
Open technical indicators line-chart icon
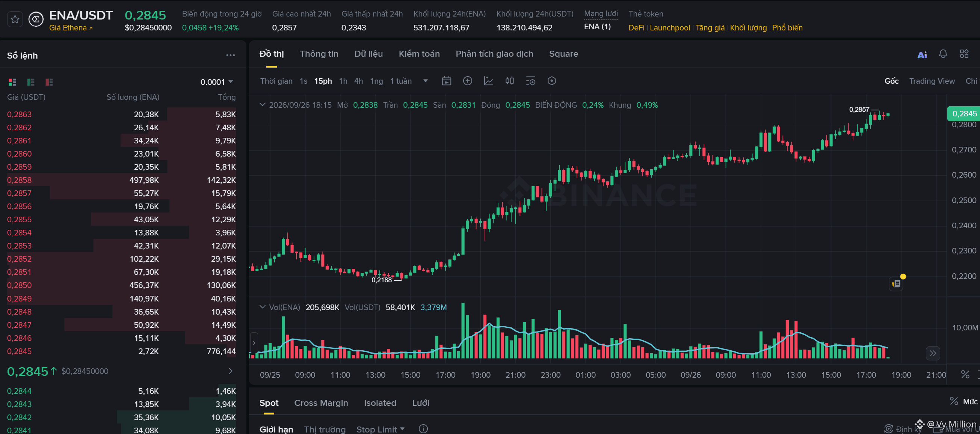click(488, 81)
